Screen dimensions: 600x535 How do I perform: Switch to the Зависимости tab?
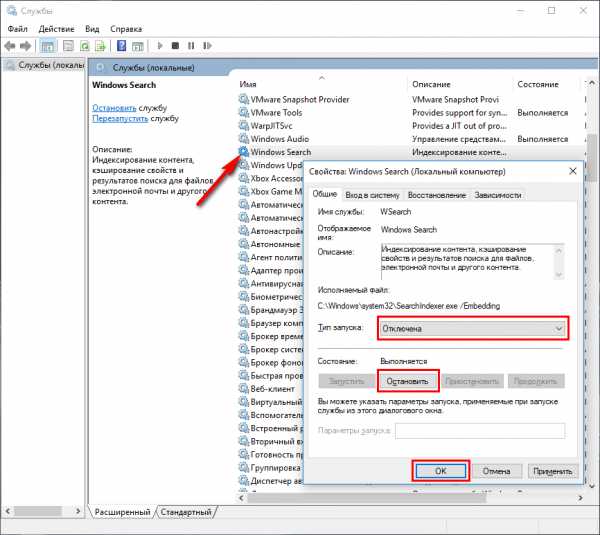(x=498, y=195)
